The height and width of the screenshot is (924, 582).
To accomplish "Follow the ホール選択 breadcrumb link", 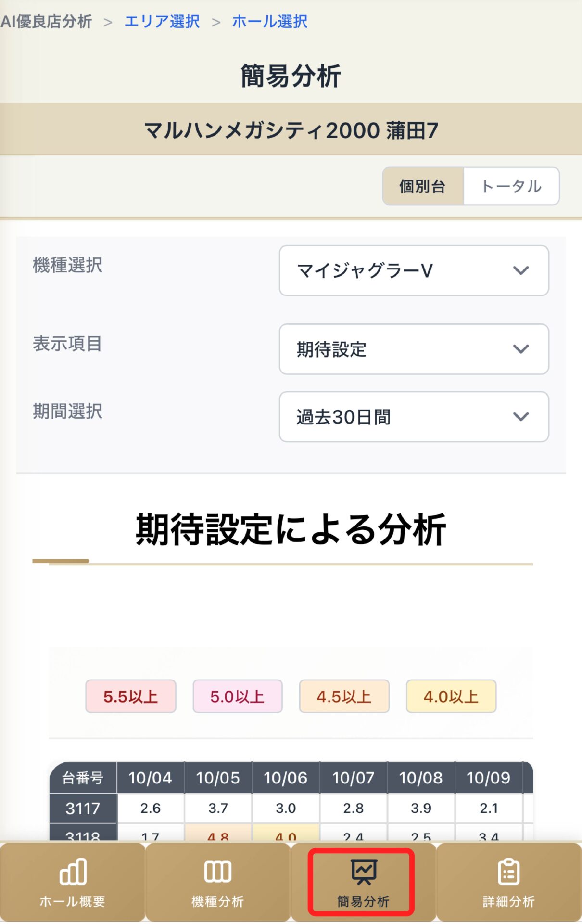I will point(270,21).
